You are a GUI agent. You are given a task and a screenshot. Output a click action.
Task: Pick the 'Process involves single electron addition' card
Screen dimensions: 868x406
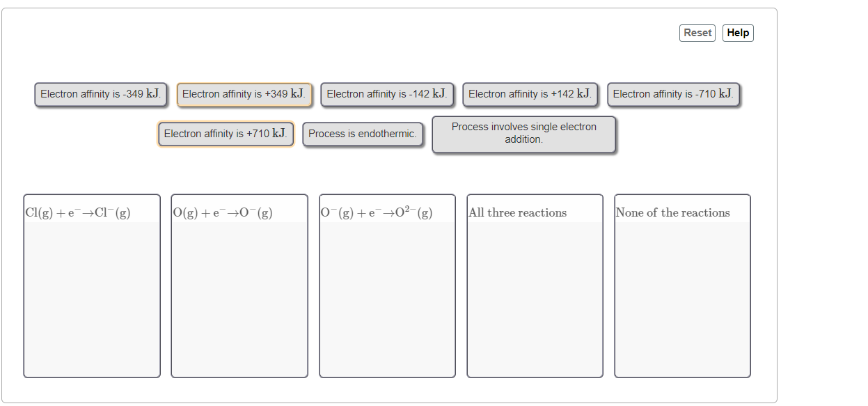coord(523,133)
